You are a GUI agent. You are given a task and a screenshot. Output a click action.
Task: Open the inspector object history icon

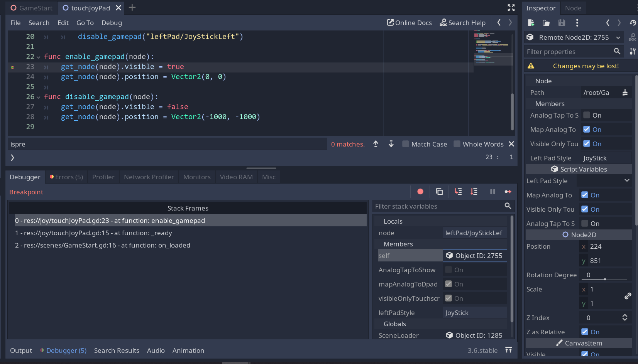[633, 23]
